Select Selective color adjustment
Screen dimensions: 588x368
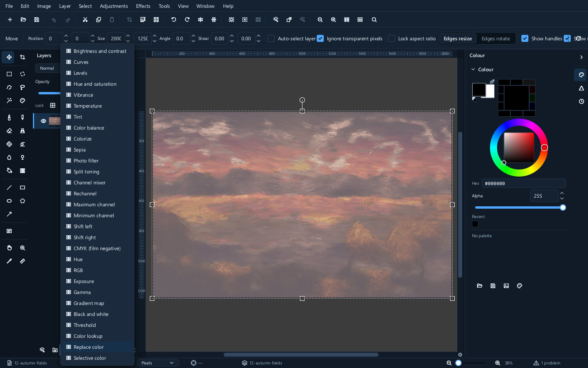tap(97, 358)
